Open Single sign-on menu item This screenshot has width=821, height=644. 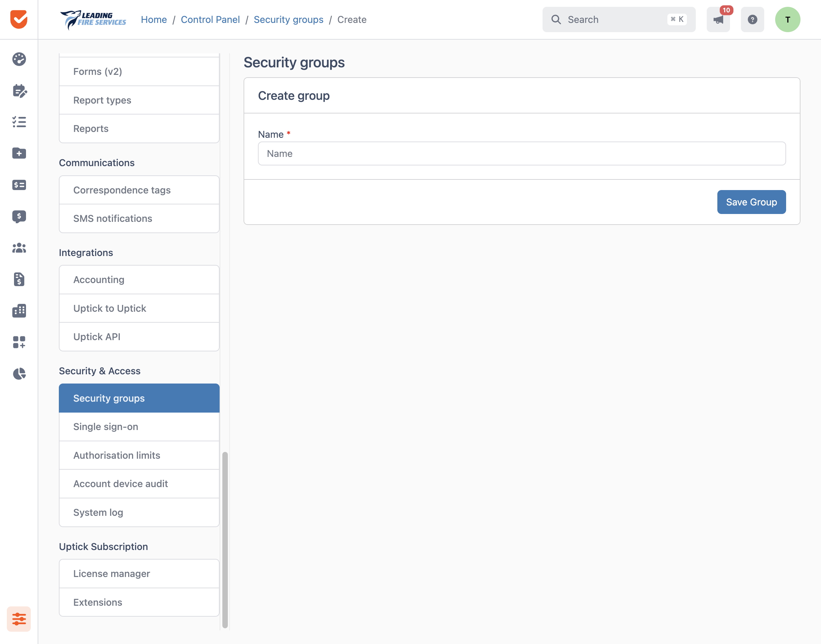pyautogui.click(x=139, y=427)
